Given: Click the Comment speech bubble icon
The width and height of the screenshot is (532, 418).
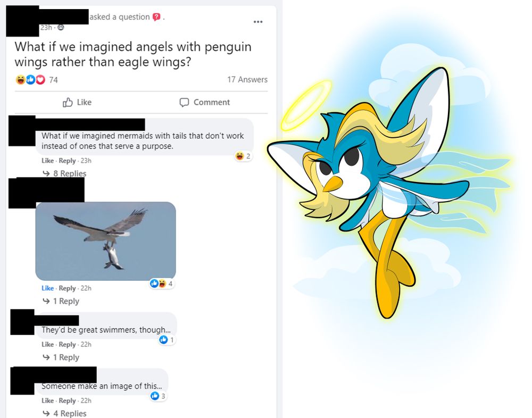Looking at the screenshot, I should pos(184,102).
